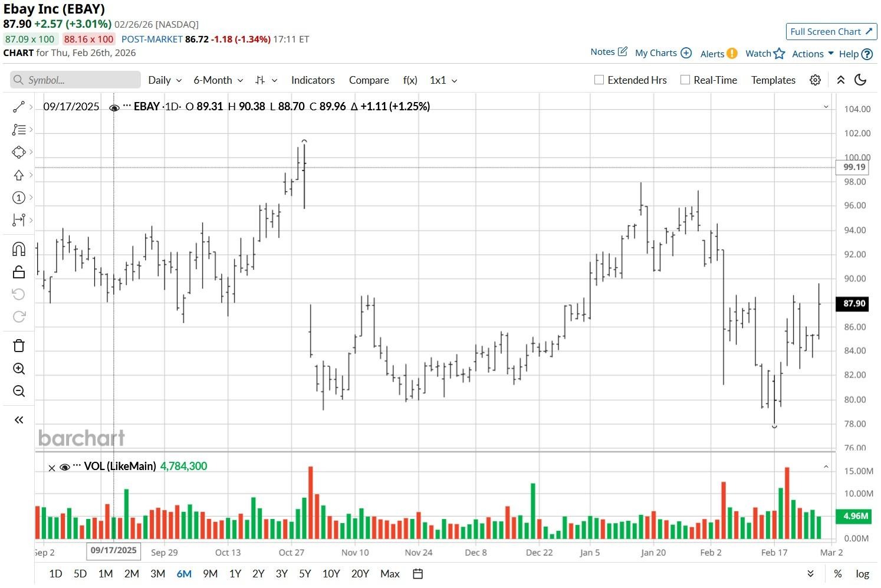Click the Alerts exclamation icon

pyautogui.click(x=732, y=53)
